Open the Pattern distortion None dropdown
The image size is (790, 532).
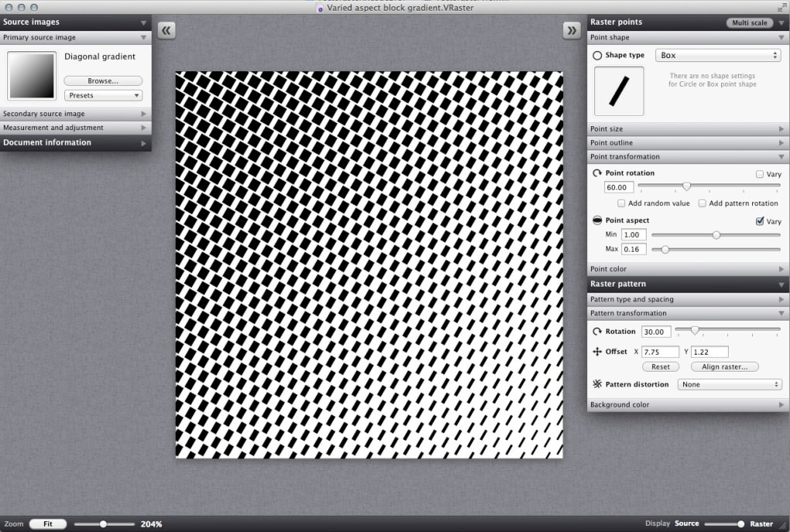coord(729,384)
